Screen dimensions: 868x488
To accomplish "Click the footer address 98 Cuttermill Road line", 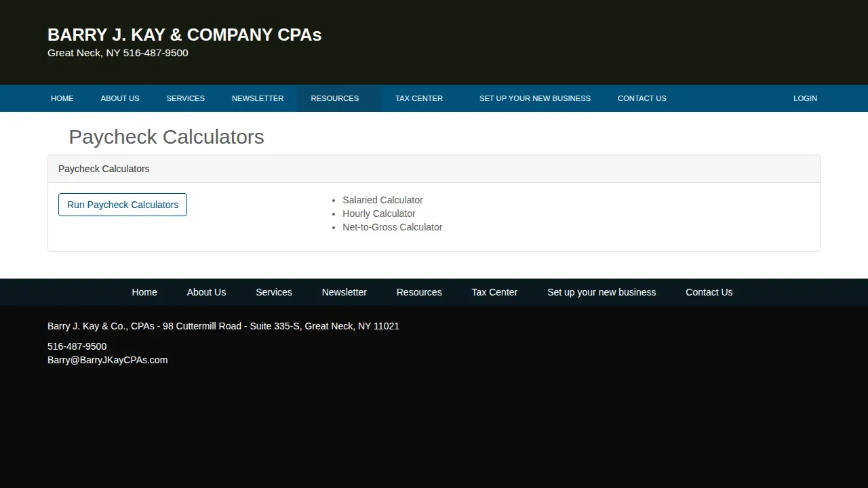I will pyautogui.click(x=223, y=326).
